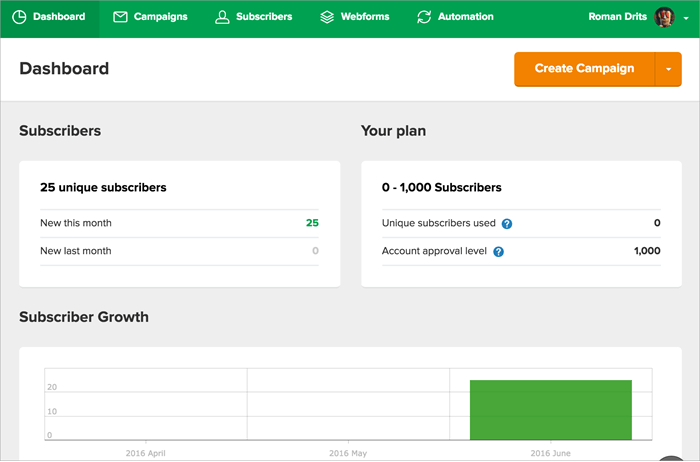Go to the Webforms menu item

(364, 17)
